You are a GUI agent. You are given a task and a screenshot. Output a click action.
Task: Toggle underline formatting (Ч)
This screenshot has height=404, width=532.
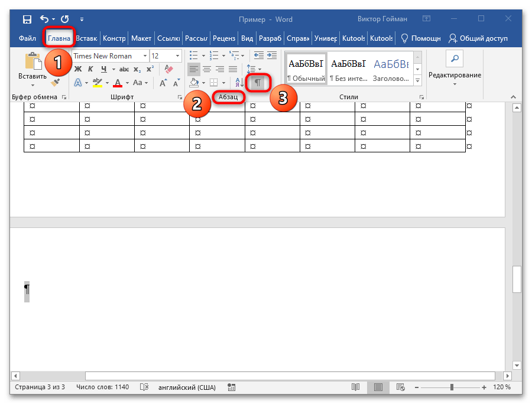104,69
